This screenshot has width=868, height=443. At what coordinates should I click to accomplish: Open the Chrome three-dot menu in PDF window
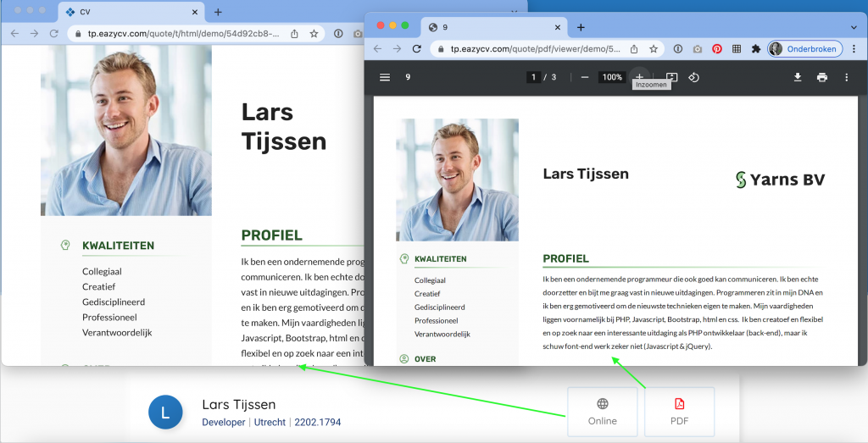854,49
